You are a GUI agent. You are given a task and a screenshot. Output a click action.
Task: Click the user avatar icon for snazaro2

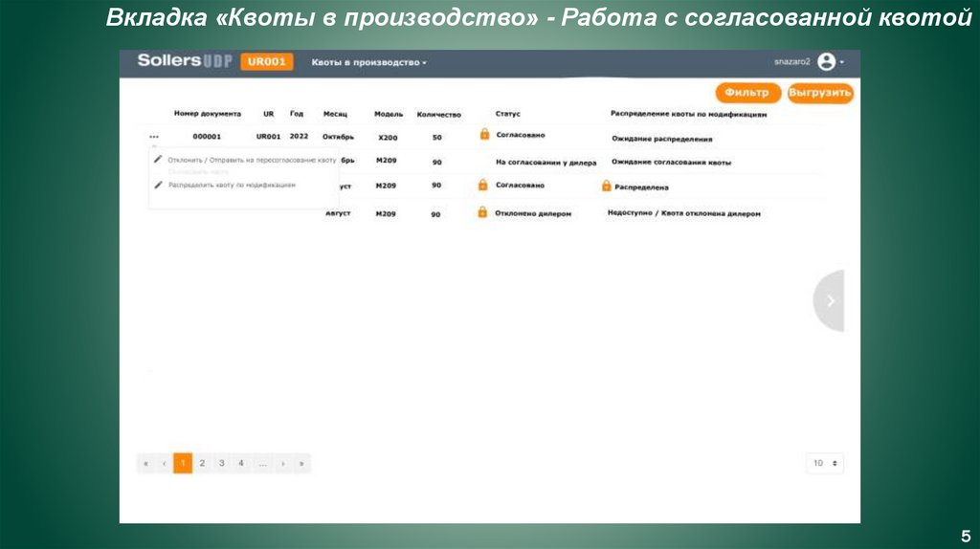826,62
